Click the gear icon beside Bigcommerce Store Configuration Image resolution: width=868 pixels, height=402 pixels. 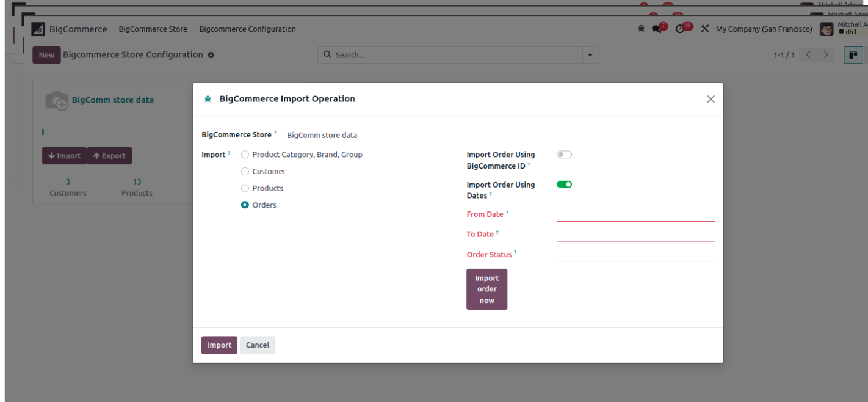(x=211, y=55)
